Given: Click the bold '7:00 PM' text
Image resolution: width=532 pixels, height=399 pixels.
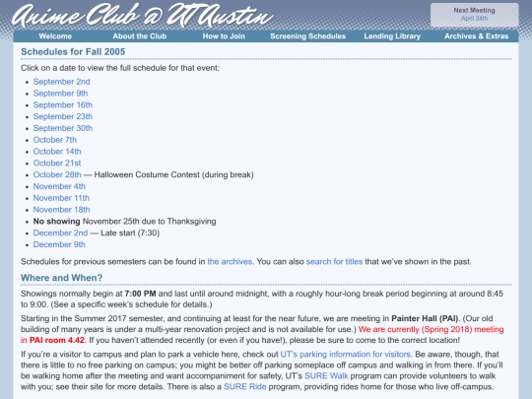Looking at the screenshot, I should point(140,294).
